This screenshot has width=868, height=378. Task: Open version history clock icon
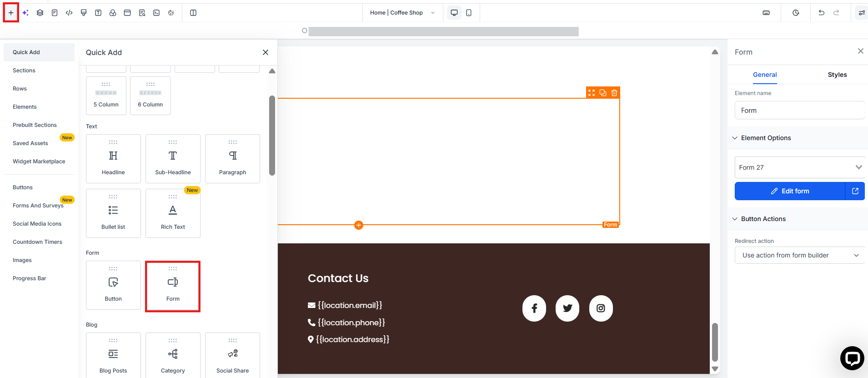coord(796,13)
